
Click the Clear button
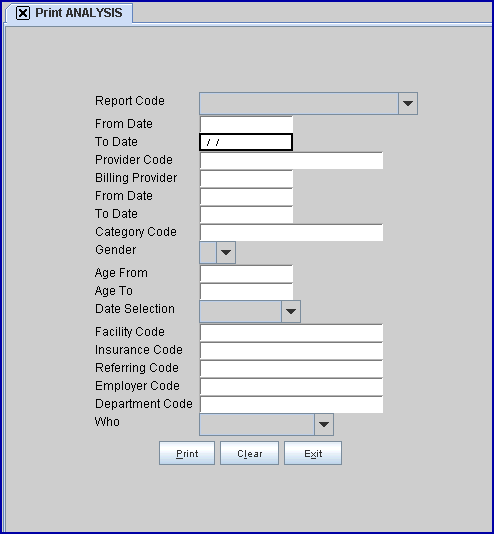click(x=250, y=453)
